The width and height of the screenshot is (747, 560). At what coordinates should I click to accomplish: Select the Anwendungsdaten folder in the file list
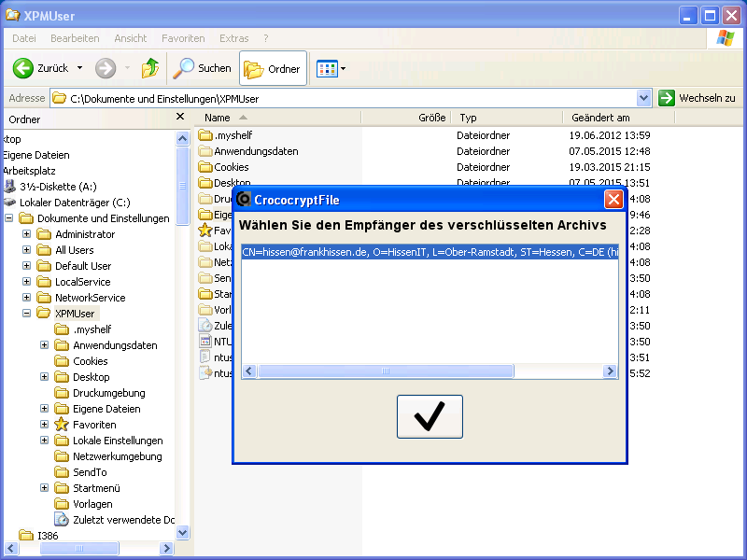[x=248, y=151]
